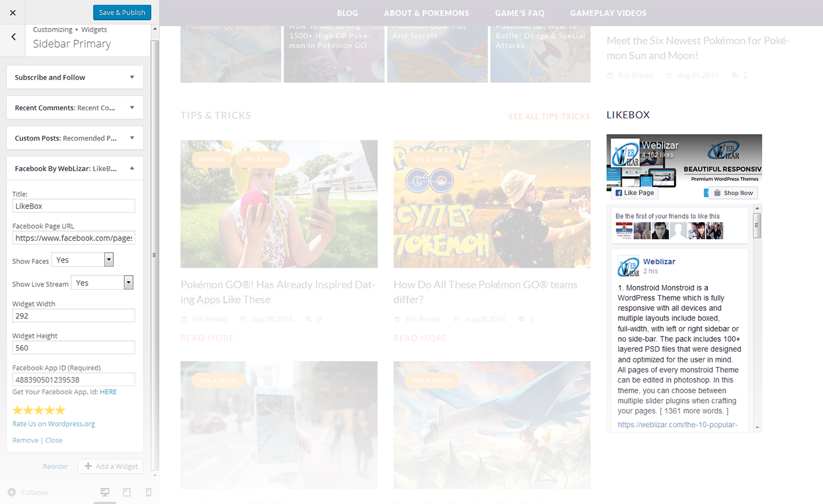Switch to desktop preview device icon
This screenshot has width=823, height=504.
105,492
